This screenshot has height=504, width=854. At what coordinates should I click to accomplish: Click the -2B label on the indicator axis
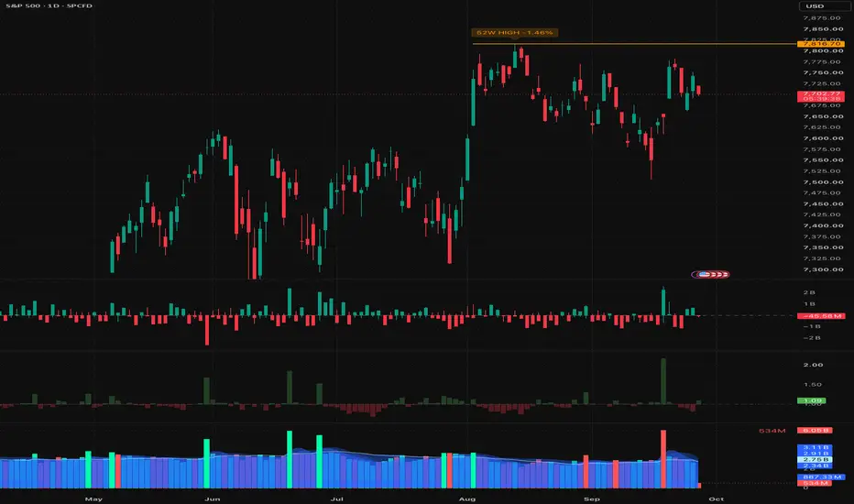[x=812, y=338]
